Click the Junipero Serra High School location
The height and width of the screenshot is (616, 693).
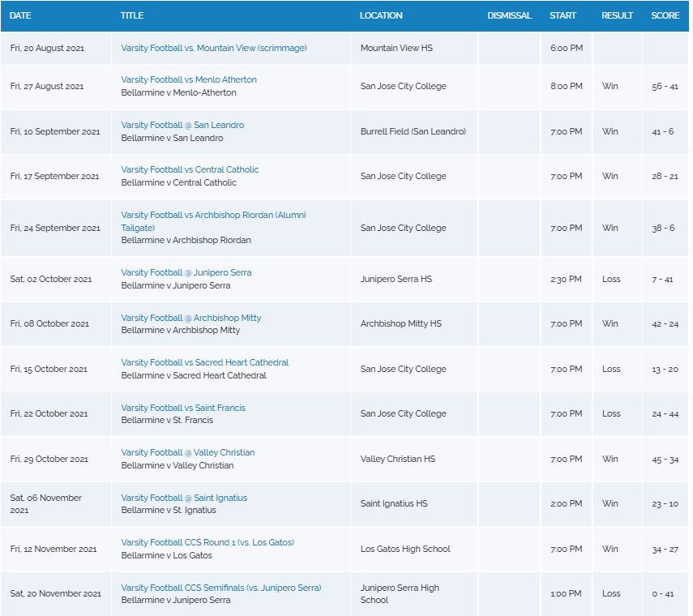(x=400, y=594)
